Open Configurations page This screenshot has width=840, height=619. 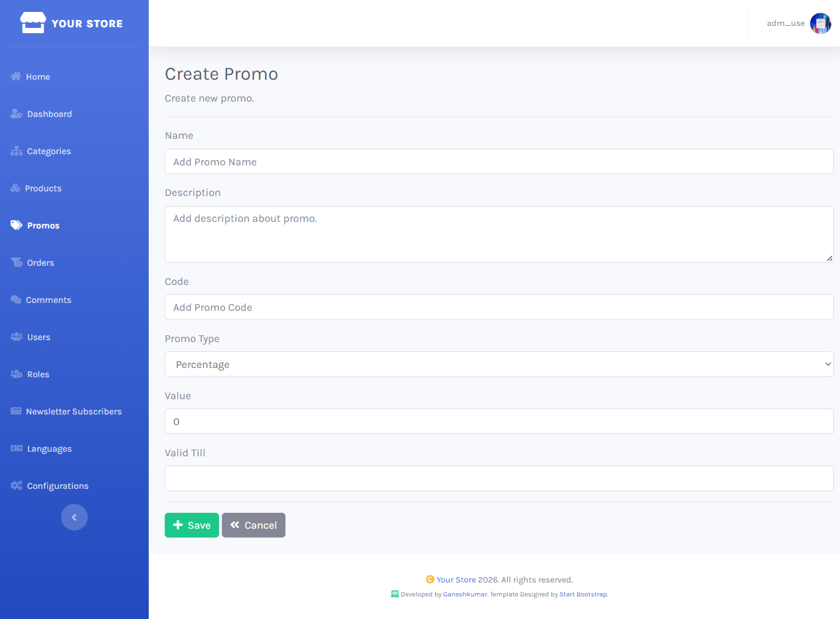click(58, 486)
